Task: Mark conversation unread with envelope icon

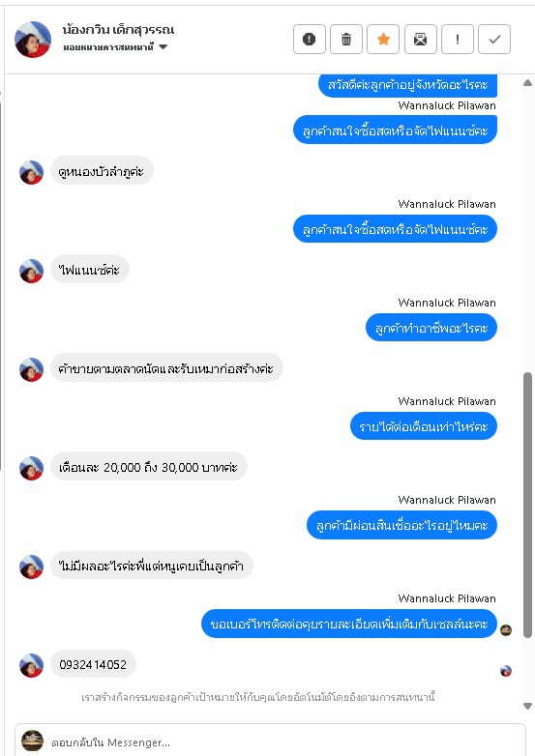Action: point(420,39)
